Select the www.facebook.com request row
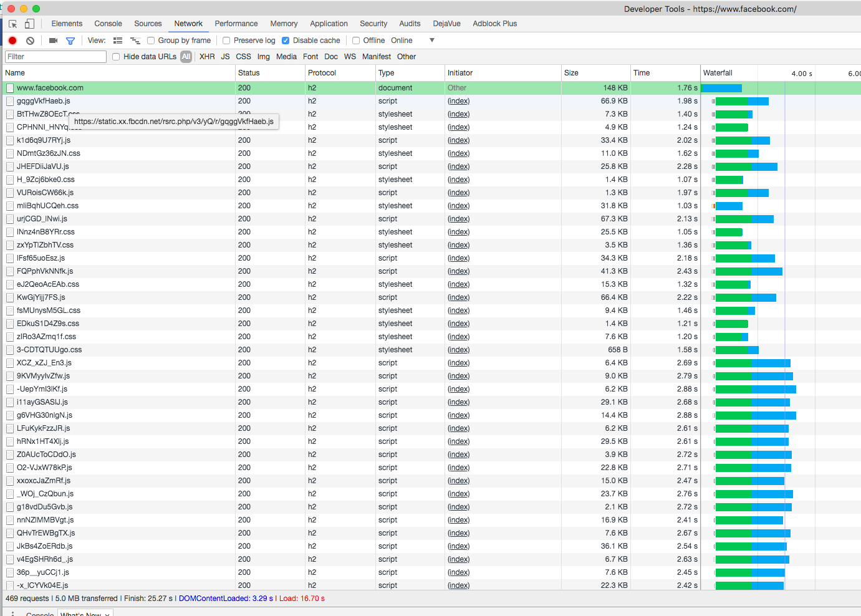This screenshot has height=616, width=861. point(430,88)
